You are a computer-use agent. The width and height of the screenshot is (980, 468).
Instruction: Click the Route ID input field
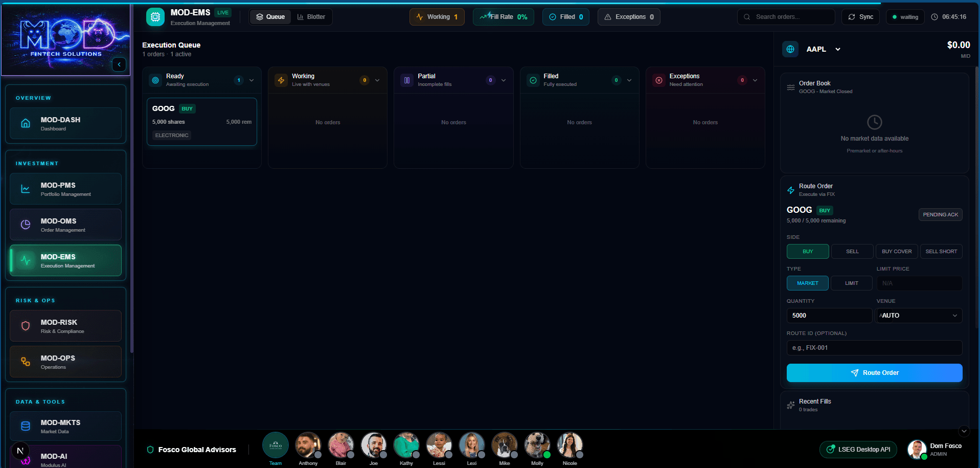[874, 348]
